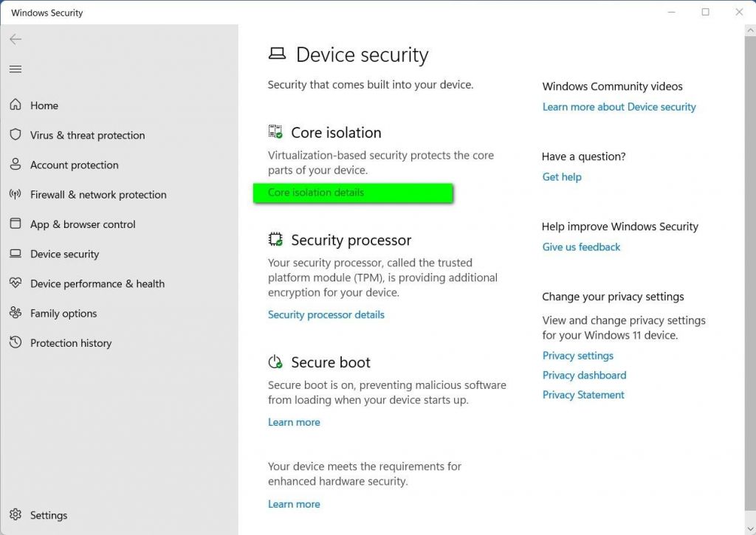Select Device security in the sidebar

(x=64, y=254)
